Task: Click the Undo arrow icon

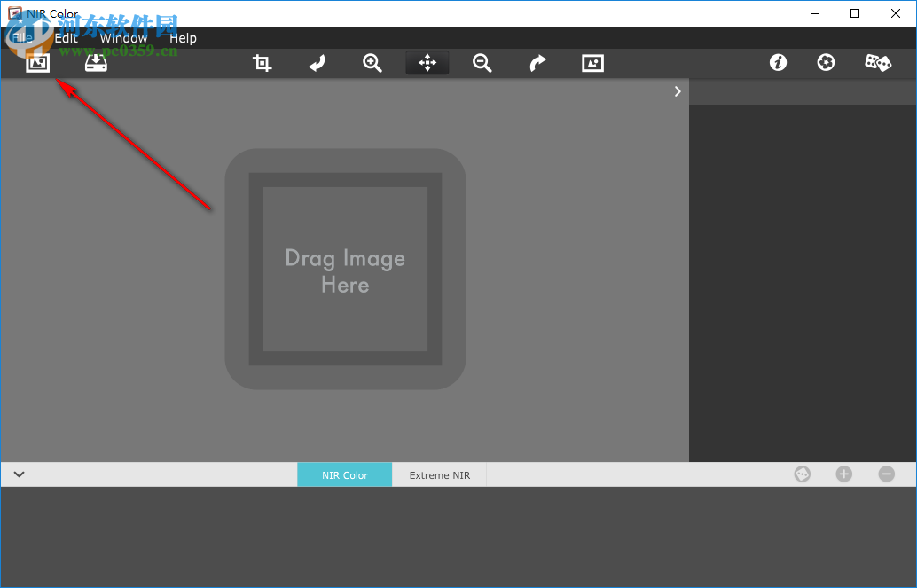Action: pos(317,63)
